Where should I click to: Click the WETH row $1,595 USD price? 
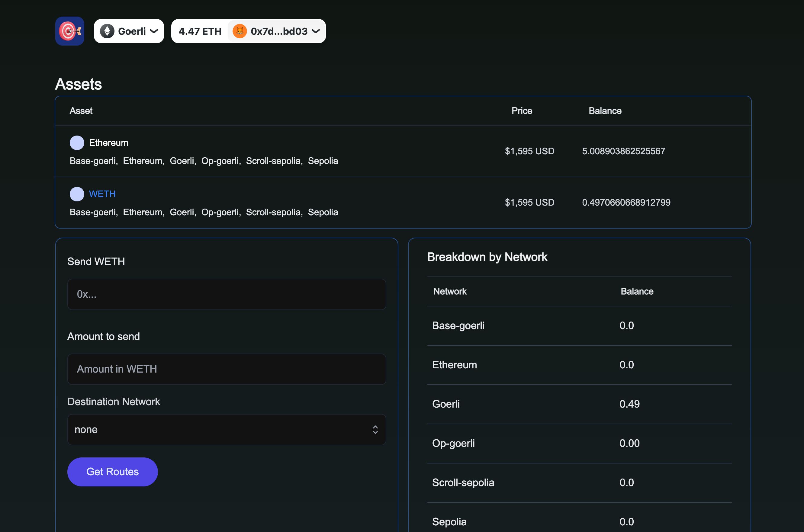[529, 203]
